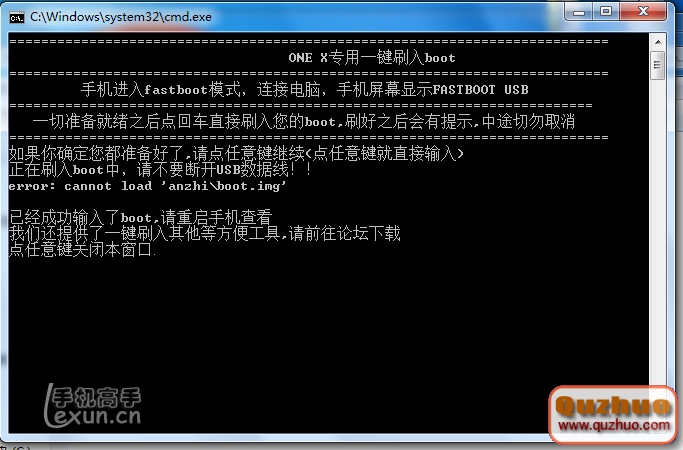Select the vertical scrollbar thumb

pos(658,65)
